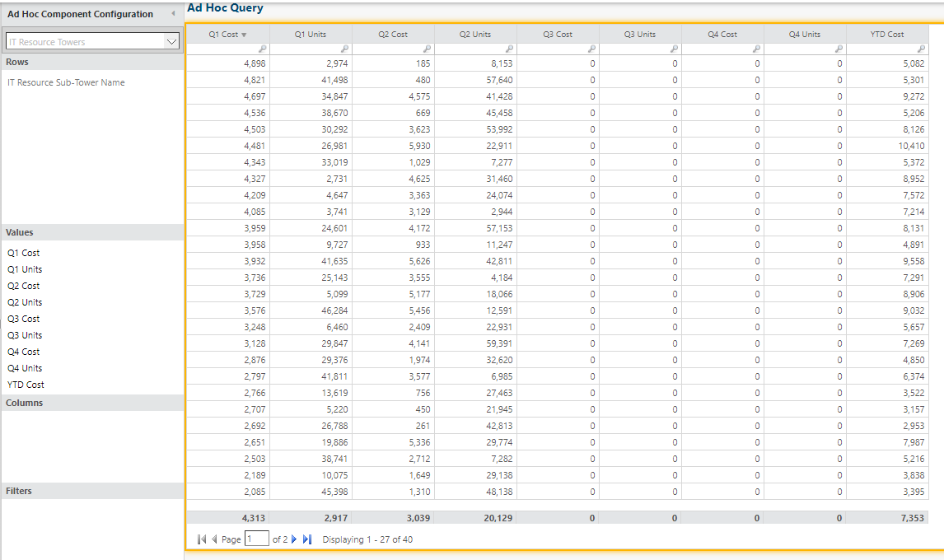Select YTD Cost in Values list
The image size is (944, 560).
(26, 385)
